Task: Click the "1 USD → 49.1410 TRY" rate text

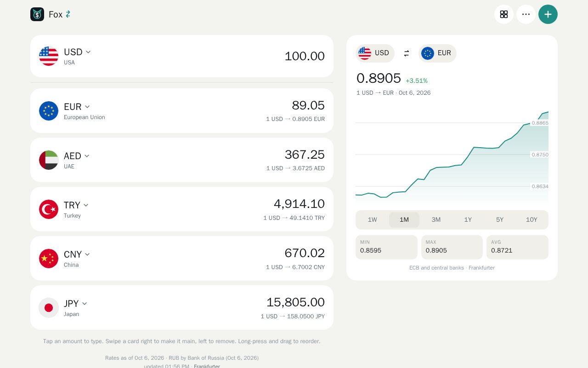Action: (294, 218)
